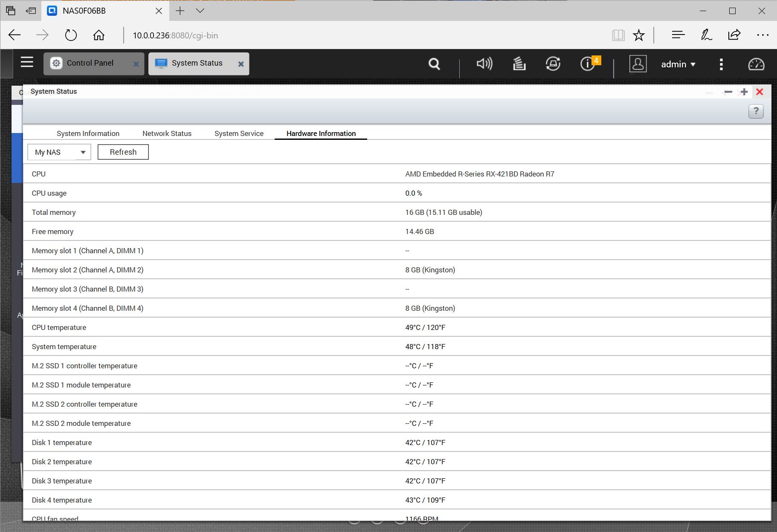The width and height of the screenshot is (777, 532).
Task: Close the System Status taskbar tab
Action: pyautogui.click(x=241, y=64)
